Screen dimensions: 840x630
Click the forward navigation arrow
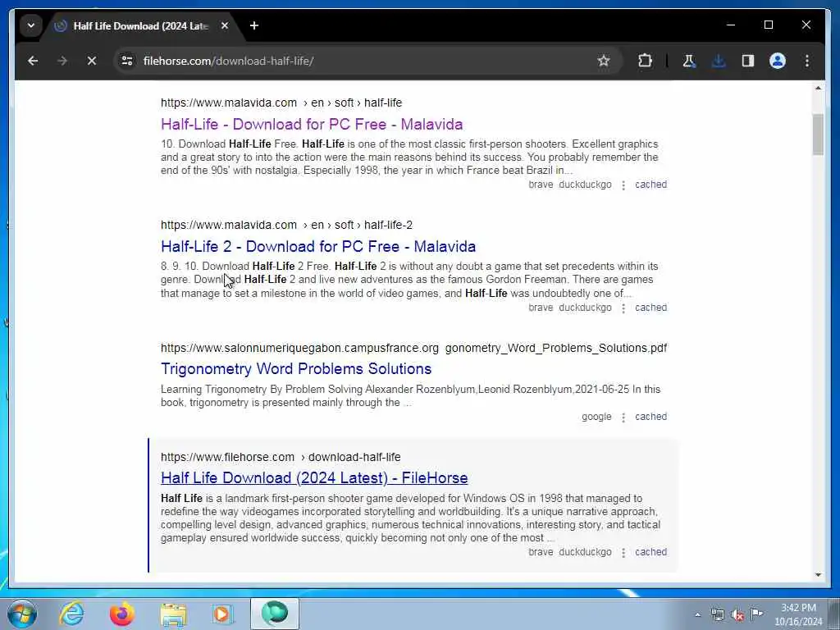click(62, 61)
